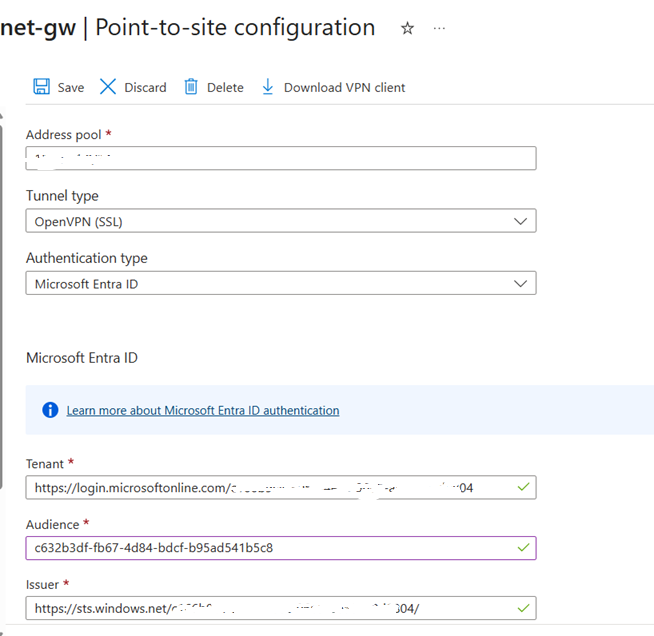
Task: Click the blue info circle icon
Action: pyautogui.click(x=50, y=410)
